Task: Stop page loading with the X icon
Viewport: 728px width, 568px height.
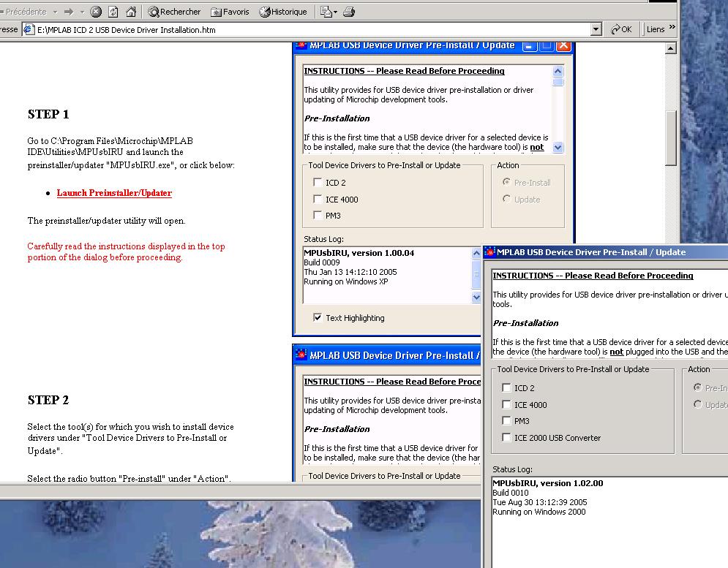Action: click(x=96, y=12)
